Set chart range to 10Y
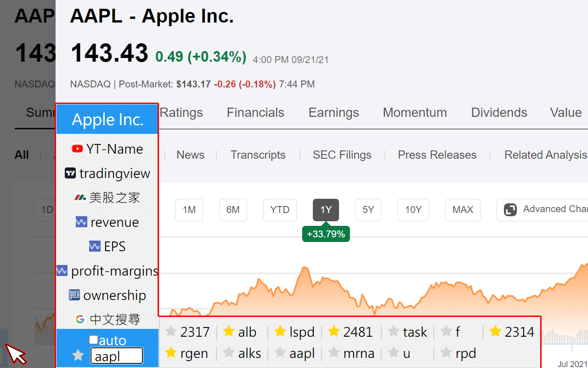 [x=413, y=210]
